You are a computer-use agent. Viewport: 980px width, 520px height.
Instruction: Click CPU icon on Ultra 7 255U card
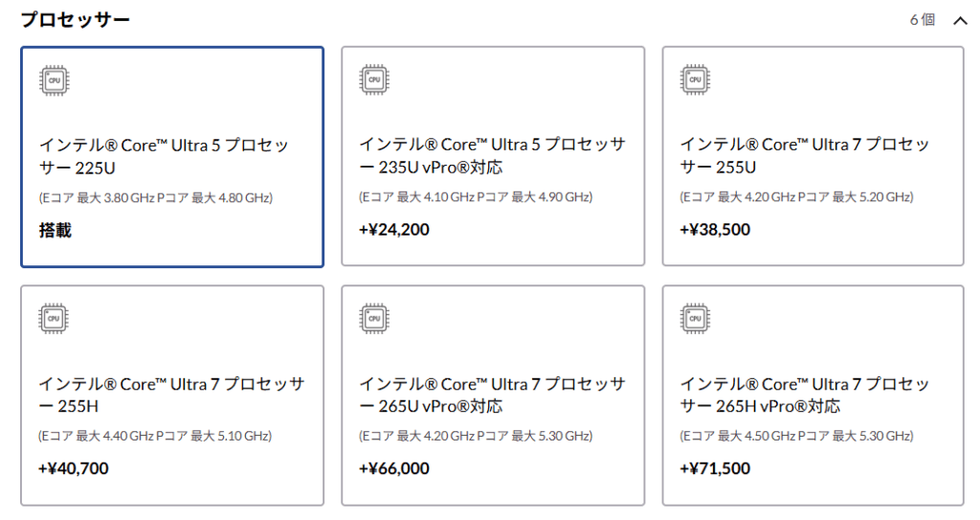(x=696, y=80)
